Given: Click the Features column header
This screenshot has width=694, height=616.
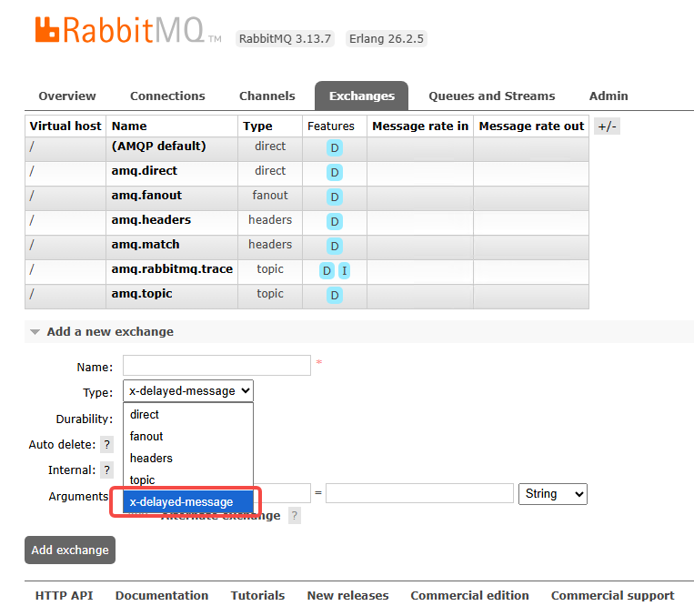Looking at the screenshot, I should [x=331, y=126].
